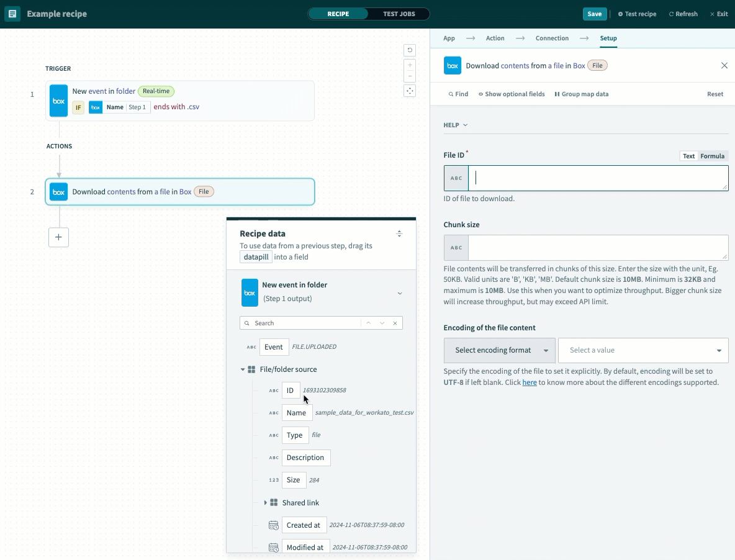Switch to TEST JOBS view
This screenshot has width=735, height=560.
[399, 14]
